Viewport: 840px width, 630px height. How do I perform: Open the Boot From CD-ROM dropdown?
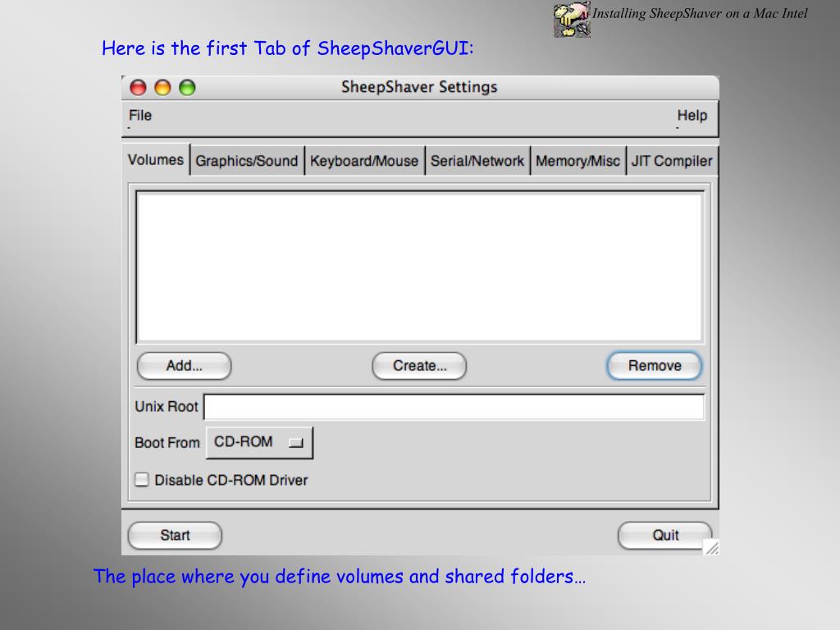[x=259, y=442]
